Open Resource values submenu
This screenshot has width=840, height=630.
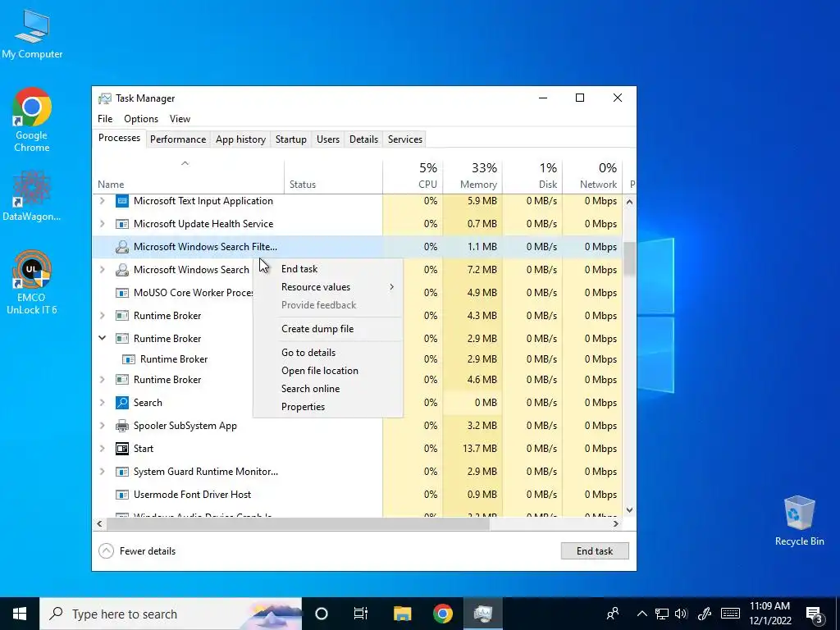click(x=328, y=287)
